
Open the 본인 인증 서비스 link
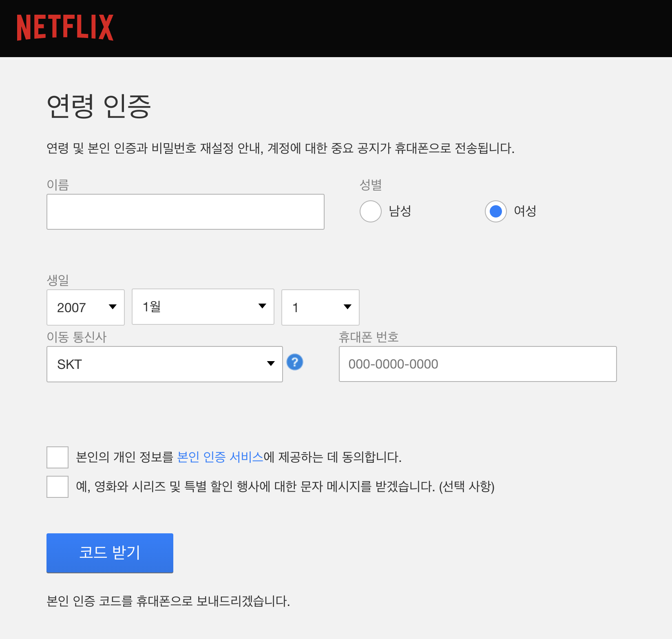coord(221,457)
